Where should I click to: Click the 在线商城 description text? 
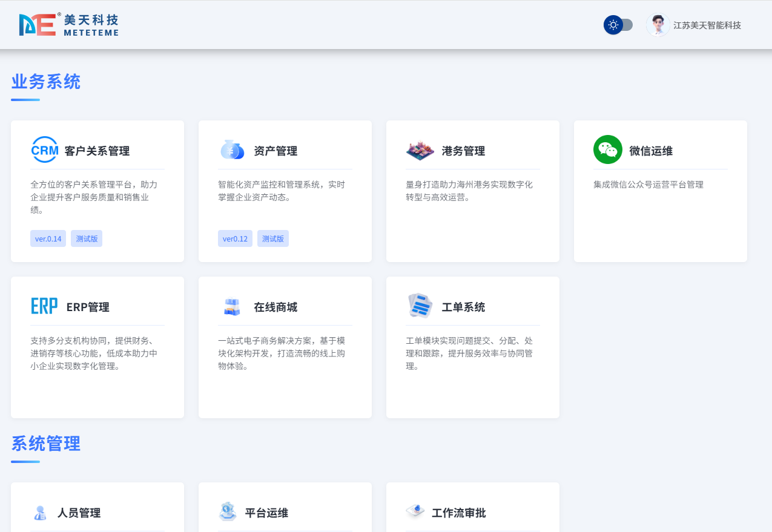(x=282, y=353)
